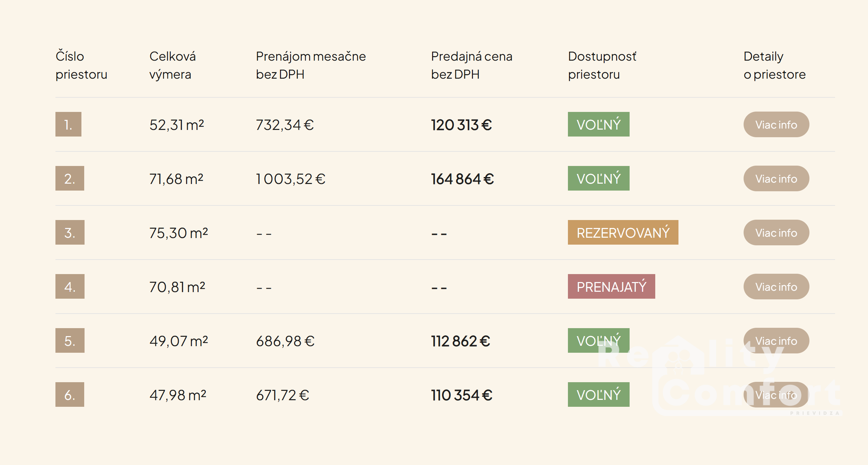Click the PRENAJATÝ status label

pos(611,287)
